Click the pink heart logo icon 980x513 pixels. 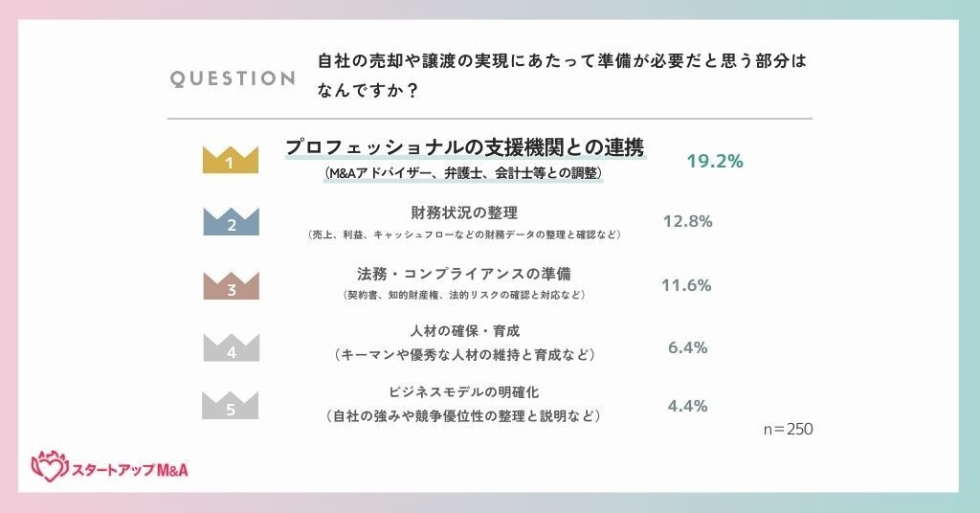coord(49,466)
